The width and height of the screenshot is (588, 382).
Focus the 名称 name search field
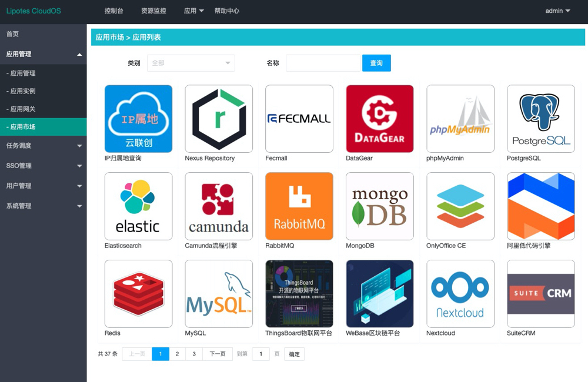323,63
